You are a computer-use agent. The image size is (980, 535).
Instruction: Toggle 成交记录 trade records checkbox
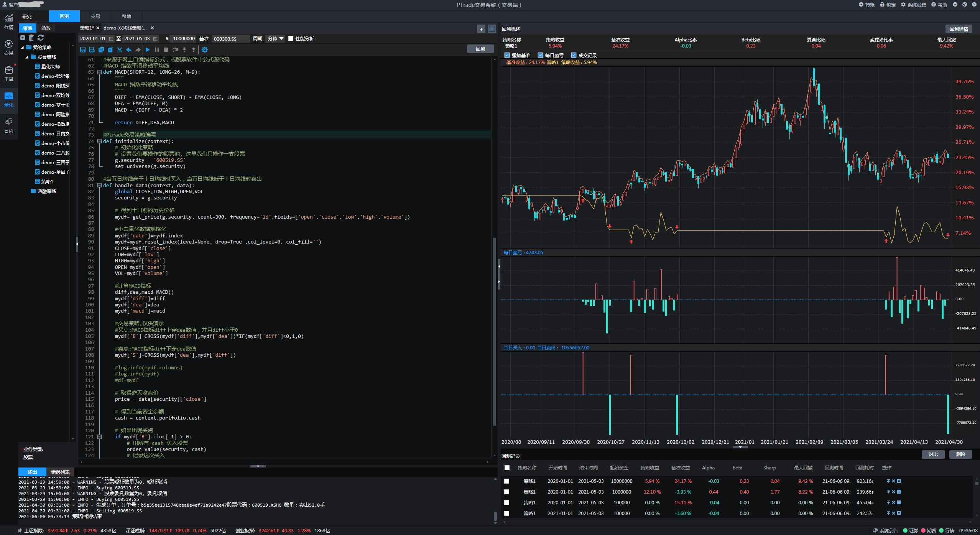574,55
